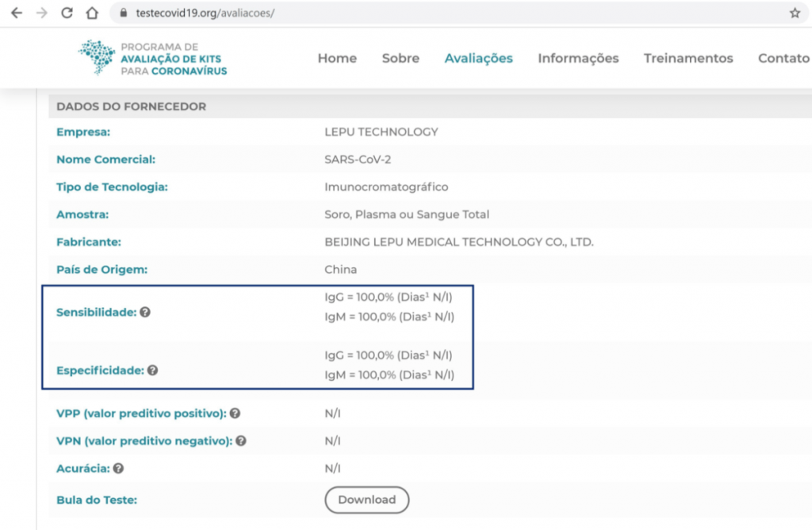812x530 pixels.
Task: Select Sensibilidade IgM = 100,0% line
Action: click(389, 317)
